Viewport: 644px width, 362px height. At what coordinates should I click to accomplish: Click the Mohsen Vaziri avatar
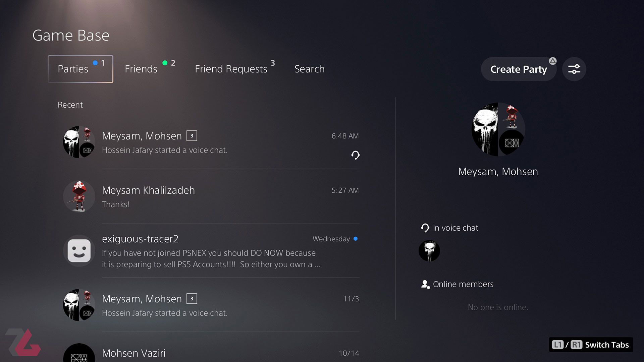(x=79, y=353)
